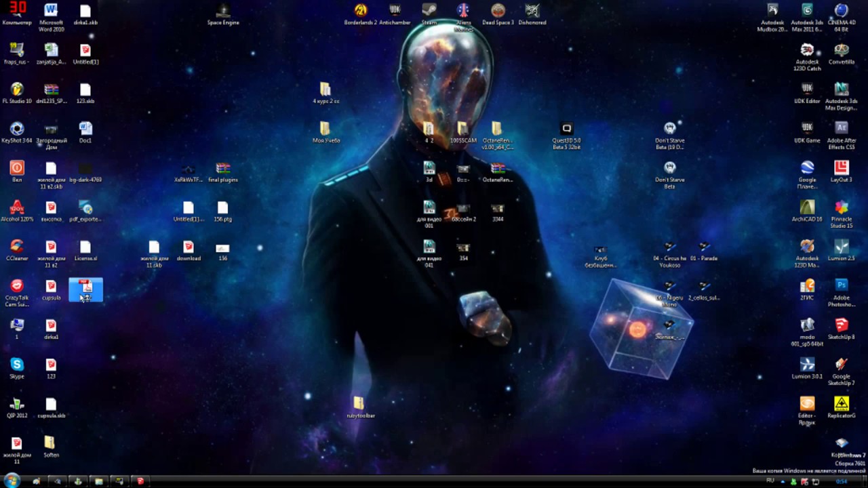868x488 pixels.
Task: Open the rubytoolbar folder
Action: point(360,407)
